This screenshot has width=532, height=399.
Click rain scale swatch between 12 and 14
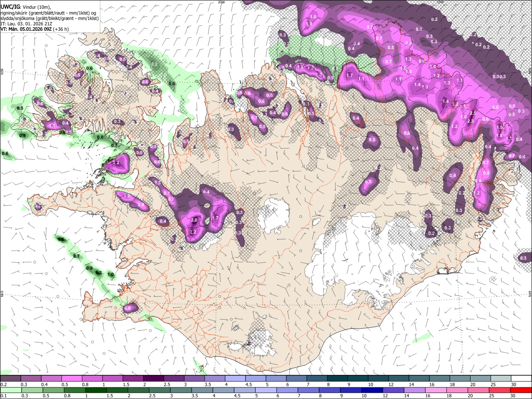[x=393, y=390]
